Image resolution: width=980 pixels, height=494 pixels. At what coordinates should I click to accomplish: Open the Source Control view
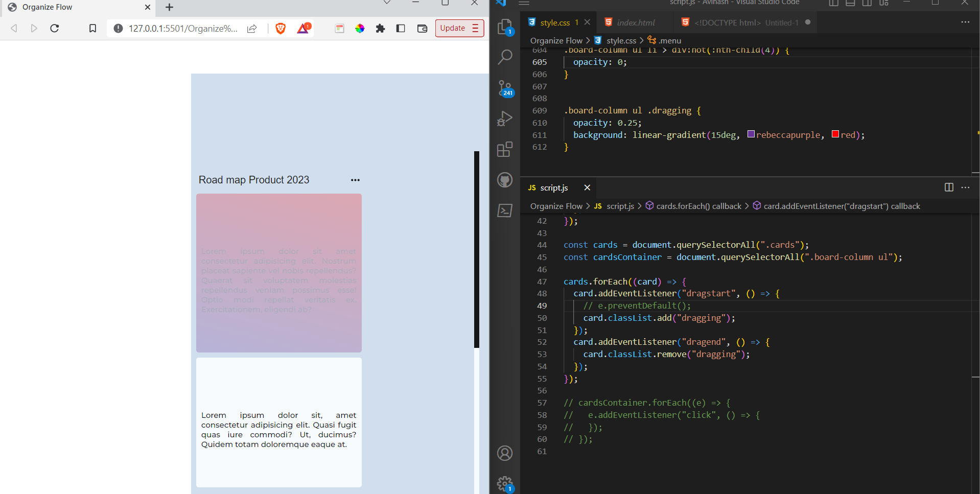pos(505,88)
